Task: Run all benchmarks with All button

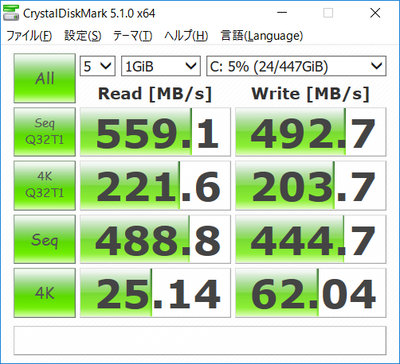Action: click(x=45, y=78)
